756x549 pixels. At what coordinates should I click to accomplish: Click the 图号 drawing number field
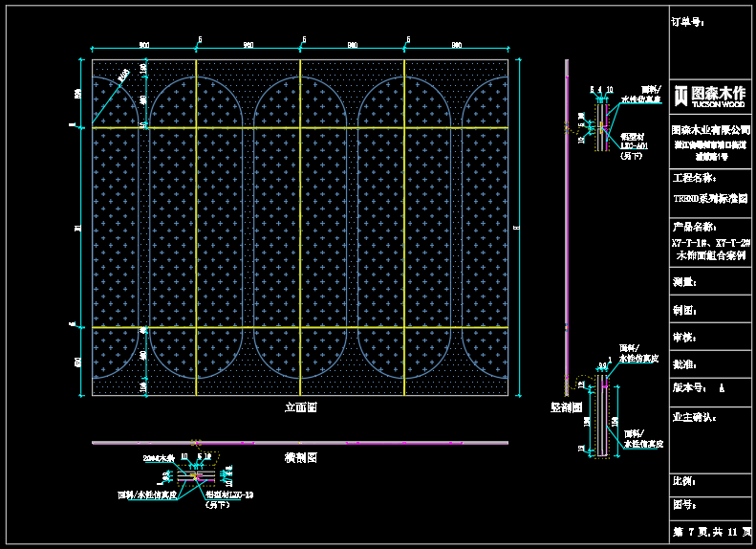click(x=682, y=504)
